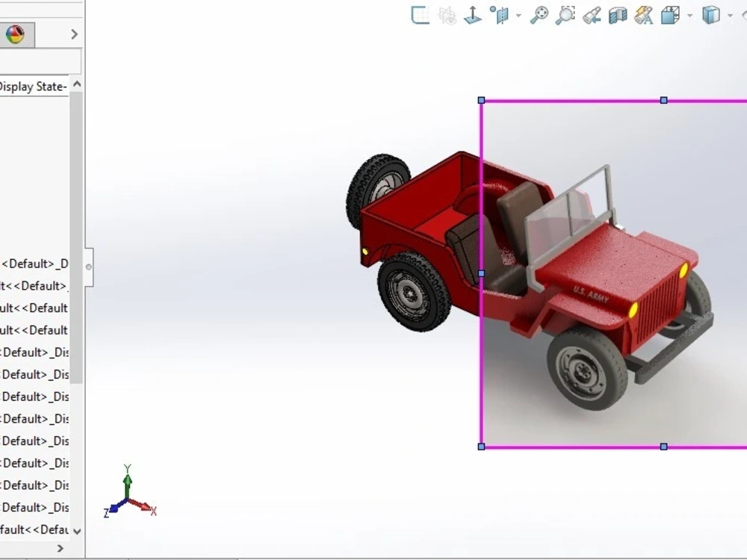Image resolution: width=747 pixels, height=560 pixels.
Task: Click the arrow-above-plane toolbar icon
Action: 472,15
